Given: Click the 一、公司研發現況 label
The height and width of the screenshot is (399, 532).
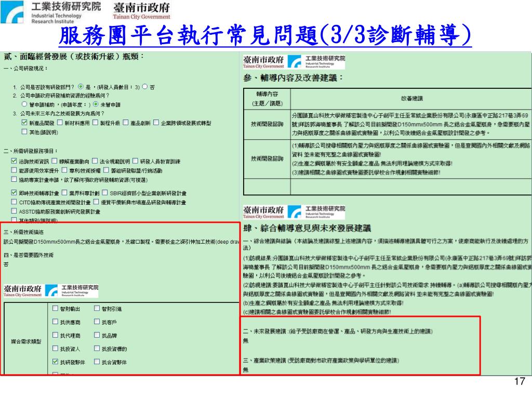Looking at the screenshot, I should pyautogui.click(x=26, y=68).
